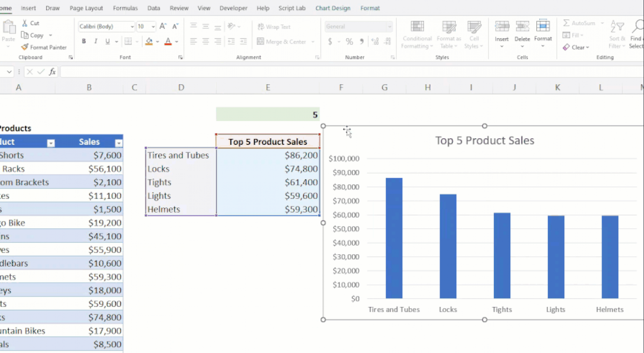Viewport: 644px width, 353px height.
Task: Open the fill color dropdown arrow
Action: tap(158, 42)
